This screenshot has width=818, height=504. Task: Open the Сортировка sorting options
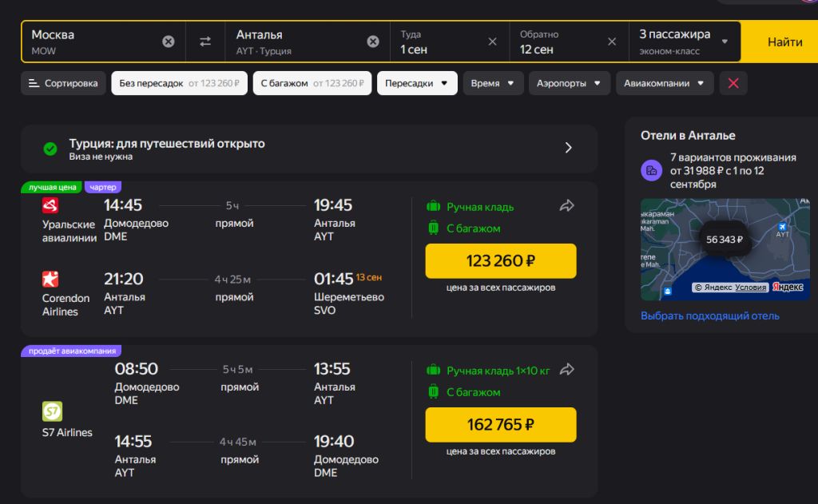coord(63,83)
